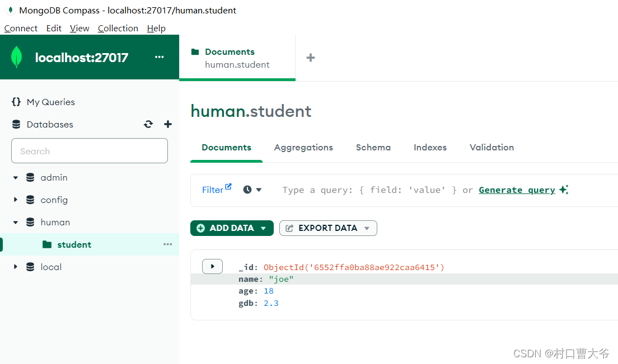Collapse the admin database node

click(15, 178)
